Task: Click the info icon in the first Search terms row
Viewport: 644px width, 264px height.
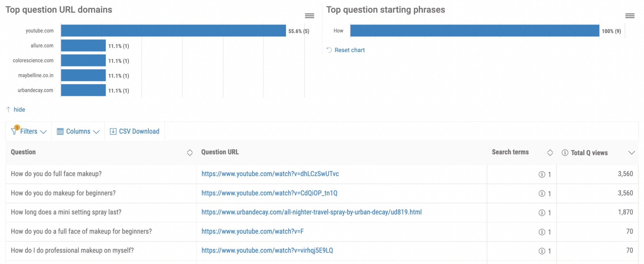Action: 542,174
